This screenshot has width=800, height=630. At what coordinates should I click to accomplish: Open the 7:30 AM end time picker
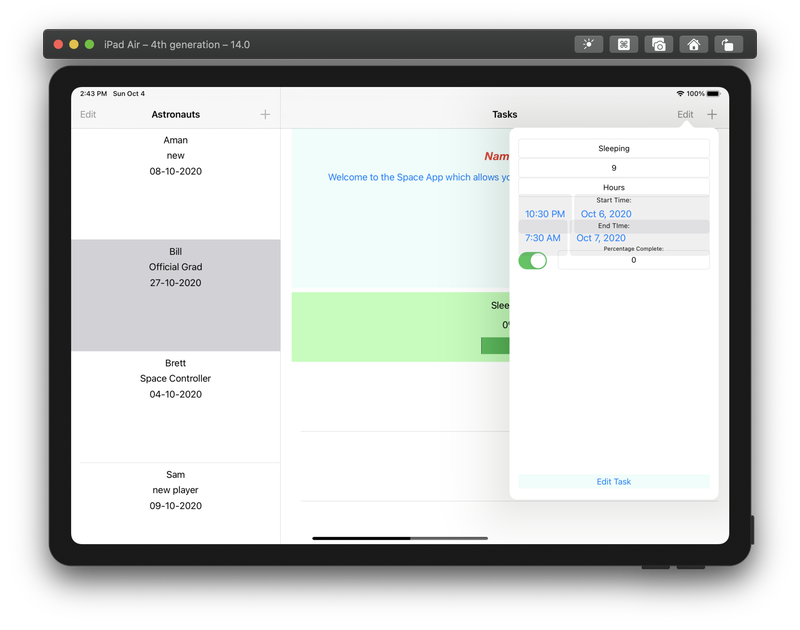tap(543, 238)
